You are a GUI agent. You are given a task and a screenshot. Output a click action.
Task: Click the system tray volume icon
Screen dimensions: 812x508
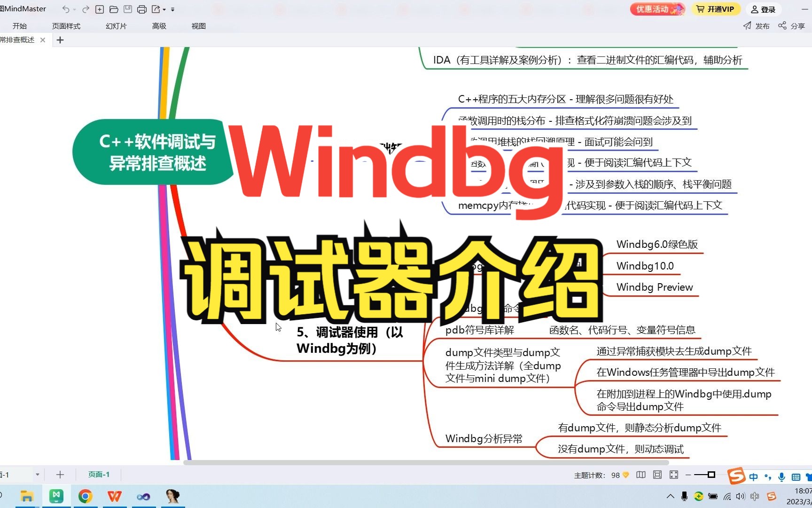pos(741,496)
